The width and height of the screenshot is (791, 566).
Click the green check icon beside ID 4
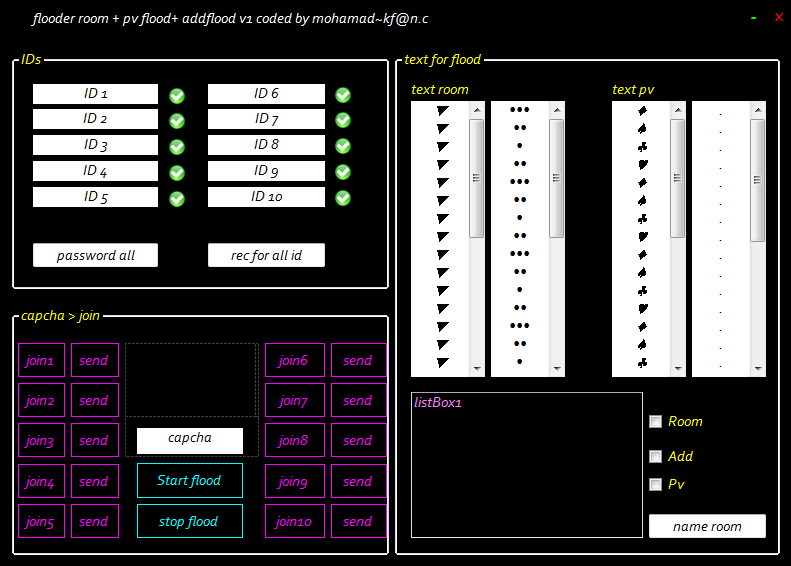click(x=177, y=173)
